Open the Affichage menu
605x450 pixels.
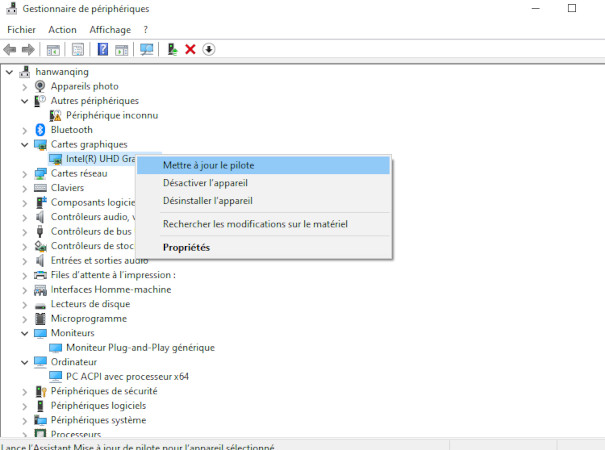coord(110,29)
